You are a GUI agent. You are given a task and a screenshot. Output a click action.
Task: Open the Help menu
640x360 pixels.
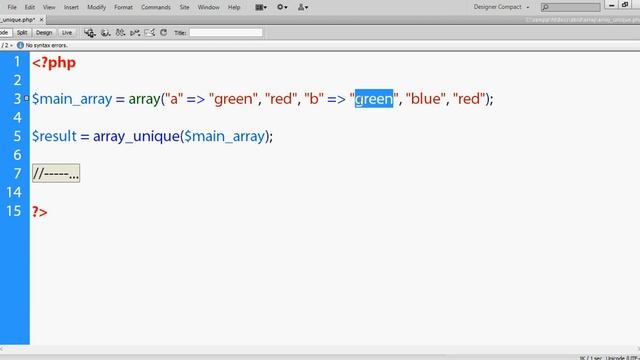point(234,7)
